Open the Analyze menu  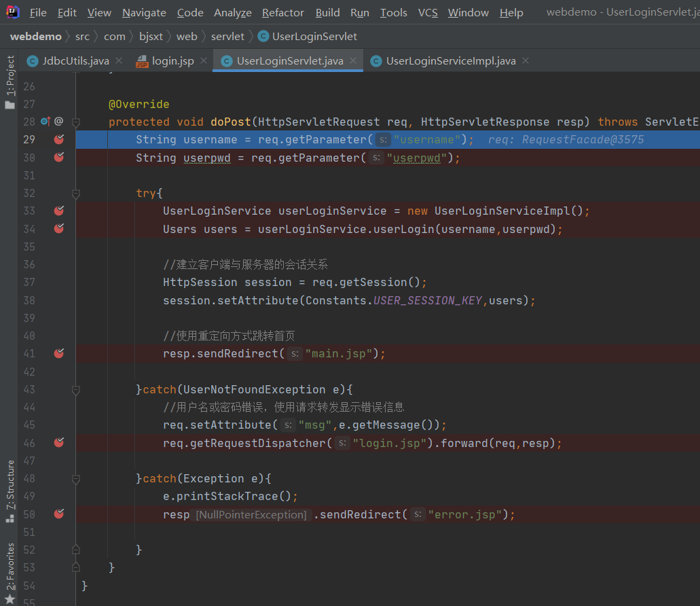[x=233, y=12]
